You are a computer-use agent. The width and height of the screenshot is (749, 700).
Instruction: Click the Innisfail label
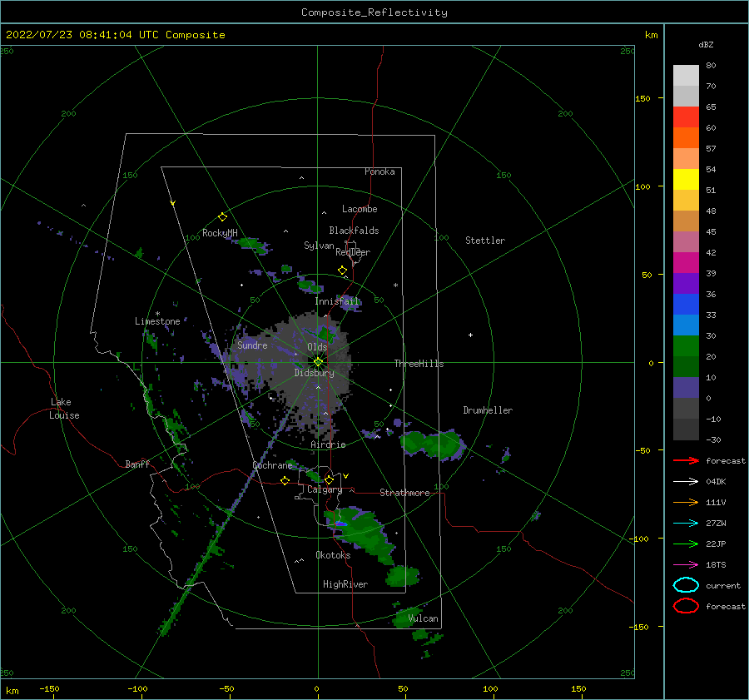tap(337, 301)
